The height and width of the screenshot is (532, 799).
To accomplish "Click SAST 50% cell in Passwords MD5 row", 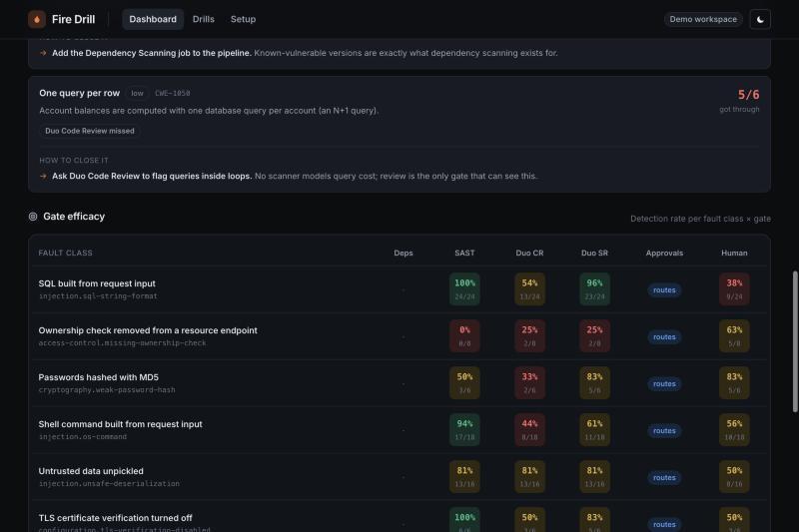I will tap(464, 383).
